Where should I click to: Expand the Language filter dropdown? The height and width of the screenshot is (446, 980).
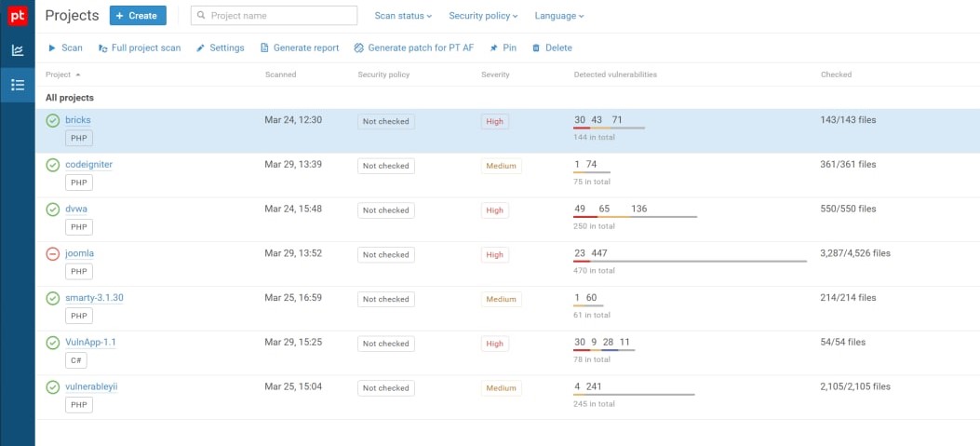[x=558, y=16]
